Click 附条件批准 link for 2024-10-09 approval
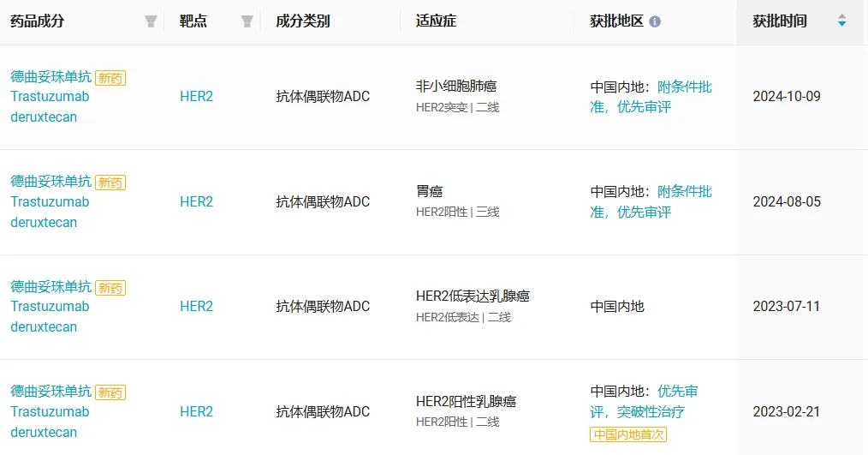The width and height of the screenshot is (868, 455). pos(684,87)
